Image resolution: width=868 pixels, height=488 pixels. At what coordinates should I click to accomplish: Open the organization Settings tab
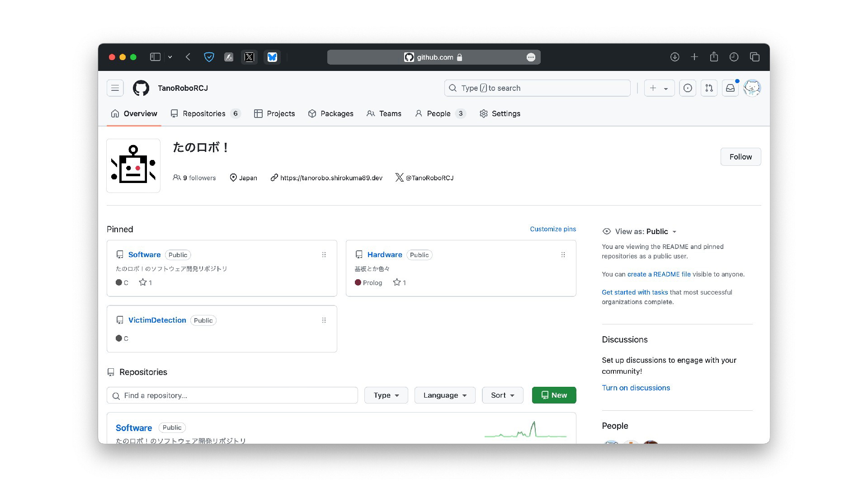(x=500, y=113)
